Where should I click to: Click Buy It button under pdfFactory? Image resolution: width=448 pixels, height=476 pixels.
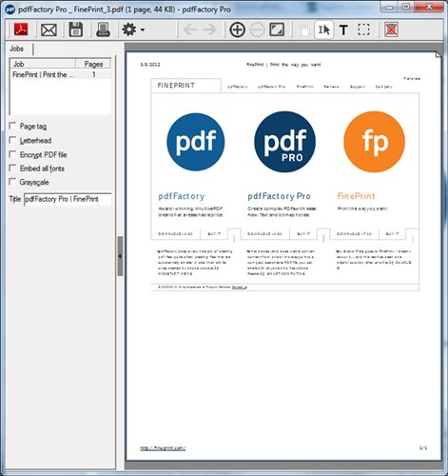214,234
